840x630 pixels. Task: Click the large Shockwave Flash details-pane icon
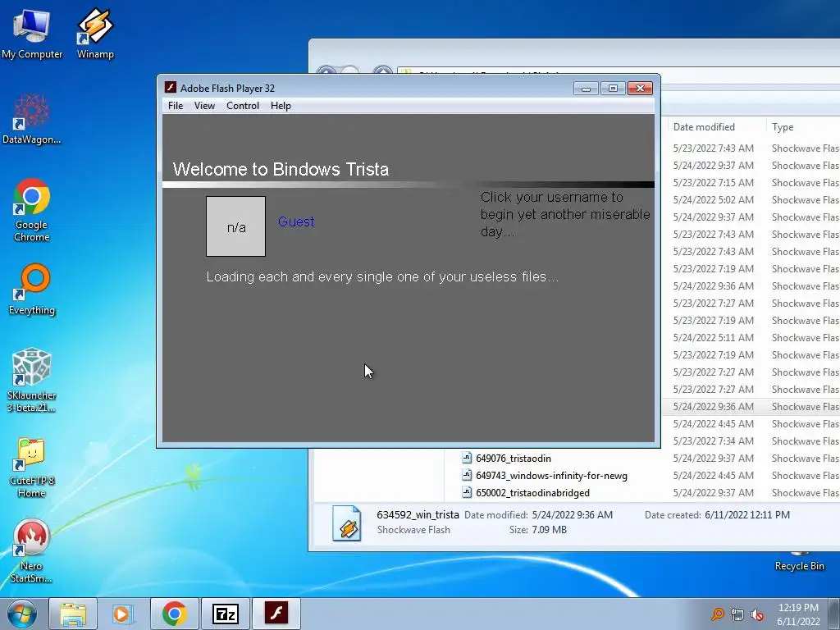tap(347, 523)
